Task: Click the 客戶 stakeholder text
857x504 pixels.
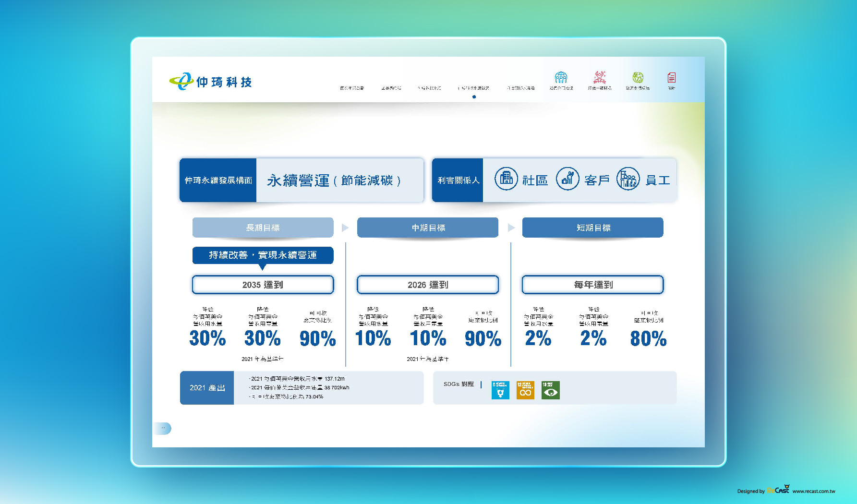Action: [x=597, y=180]
